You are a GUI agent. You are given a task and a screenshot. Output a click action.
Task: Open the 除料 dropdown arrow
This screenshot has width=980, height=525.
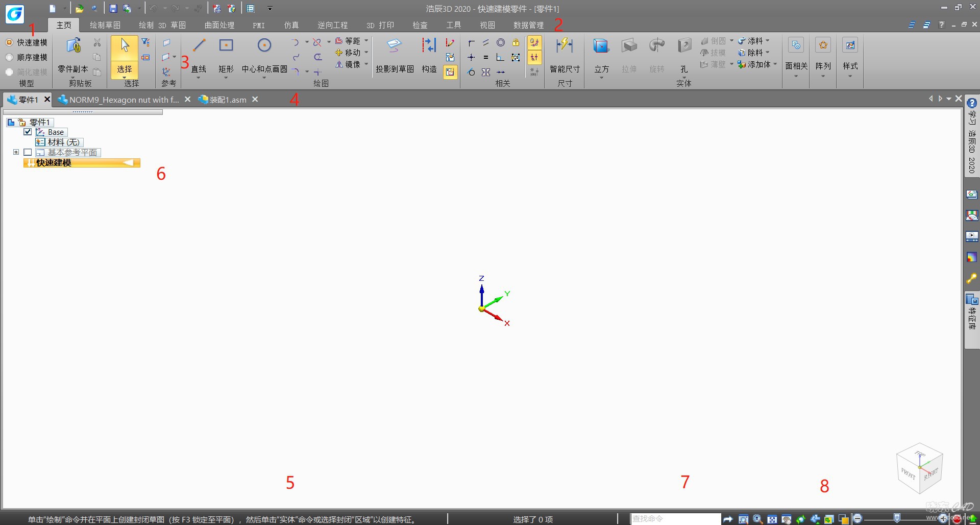[768, 53]
